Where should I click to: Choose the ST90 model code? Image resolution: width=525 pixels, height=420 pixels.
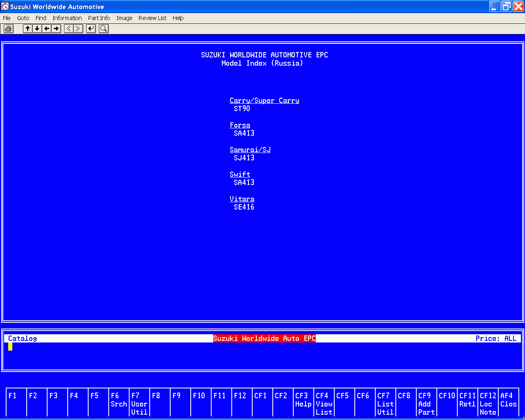(x=242, y=109)
